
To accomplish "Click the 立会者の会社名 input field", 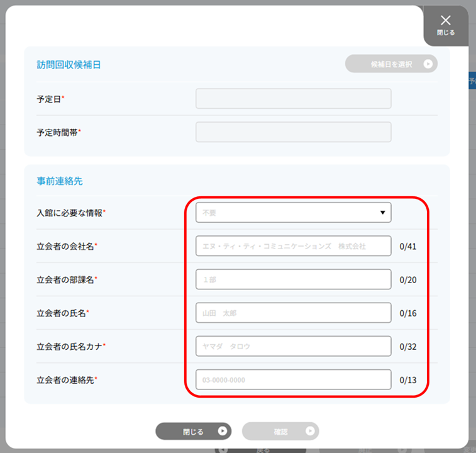I will 293,246.
